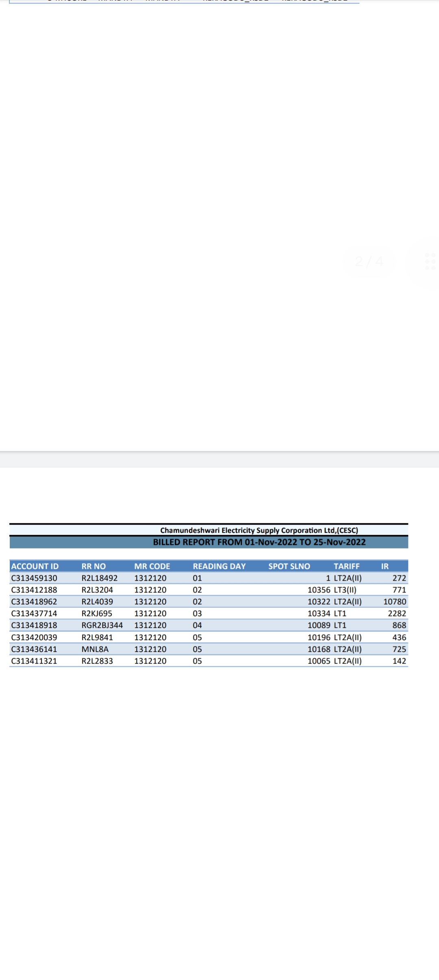The width and height of the screenshot is (439, 980).
Task: Select account ID C313412188
Action: pos(34,590)
